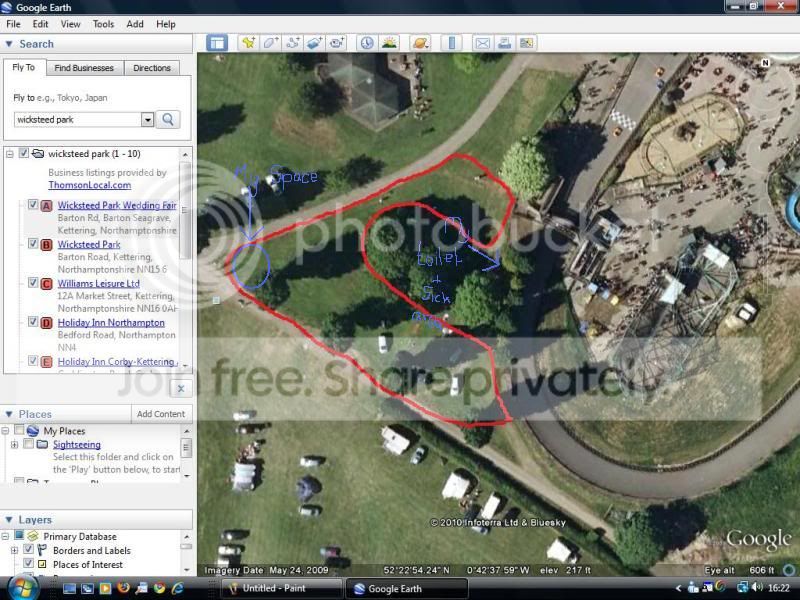
Task: Uncheck Wicksteed Park Wedding Fair result
Action: pos(33,205)
